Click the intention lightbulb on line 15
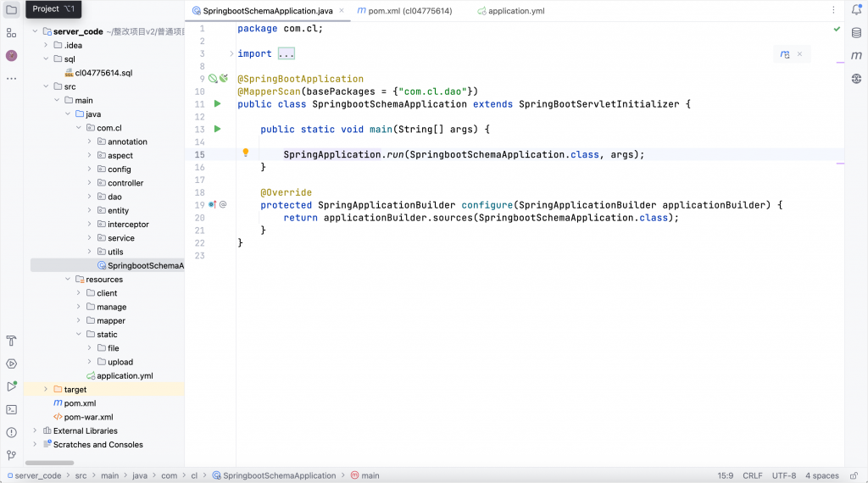The width and height of the screenshot is (868, 483). (x=246, y=153)
